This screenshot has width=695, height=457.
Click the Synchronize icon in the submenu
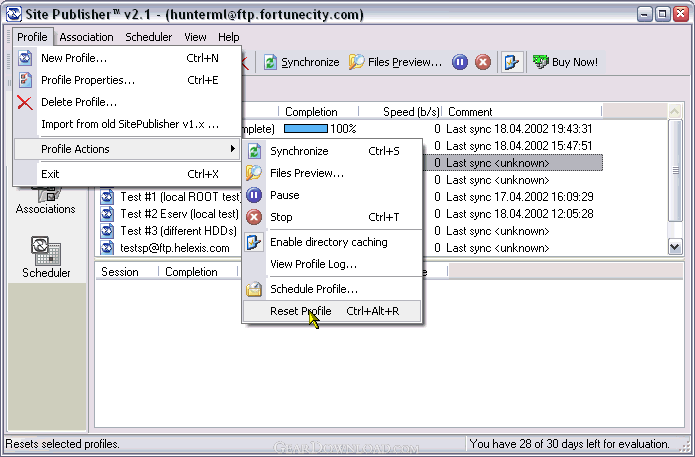[254, 151]
